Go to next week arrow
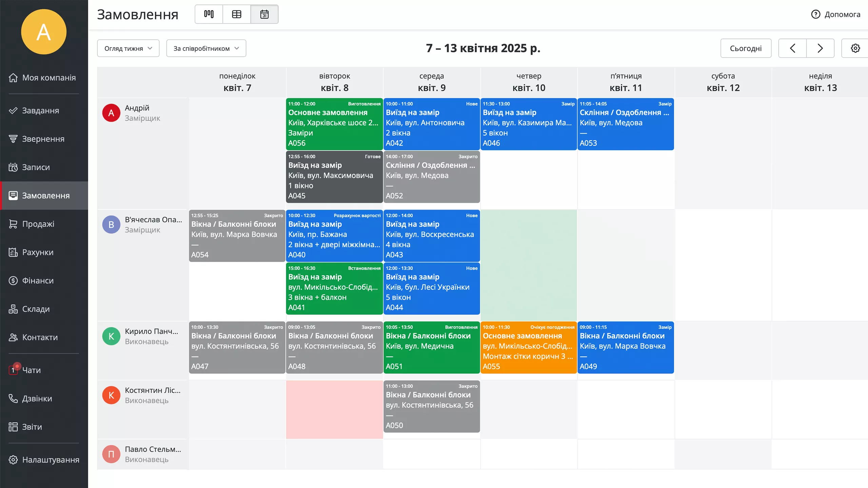The width and height of the screenshot is (868, 488). [820, 48]
